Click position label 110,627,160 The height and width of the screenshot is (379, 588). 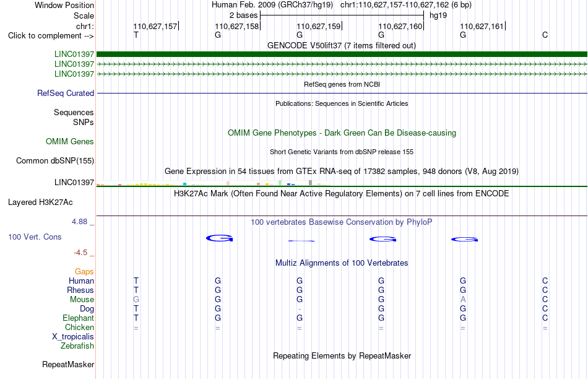400,26
